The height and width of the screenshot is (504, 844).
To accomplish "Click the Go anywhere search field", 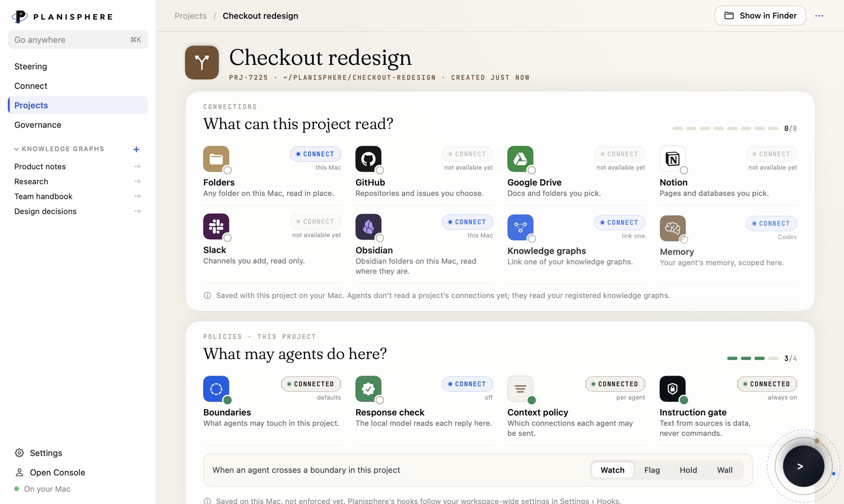I will tap(78, 40).
